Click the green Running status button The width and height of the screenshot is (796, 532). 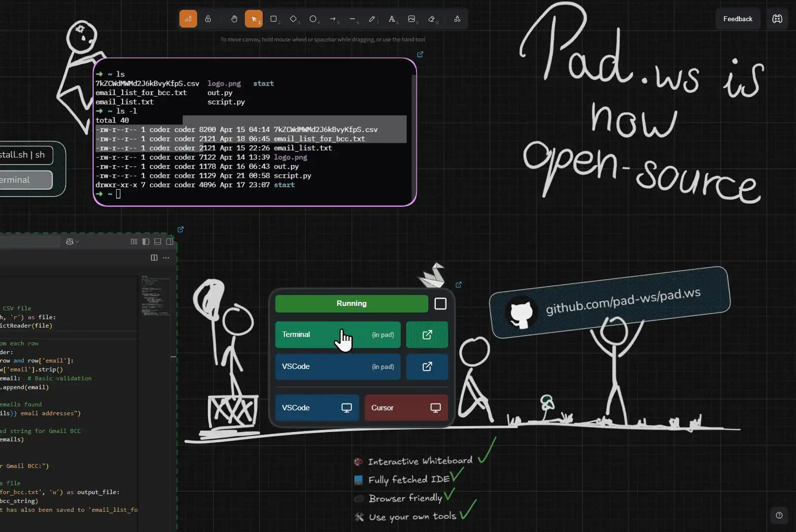coord(351,303)
